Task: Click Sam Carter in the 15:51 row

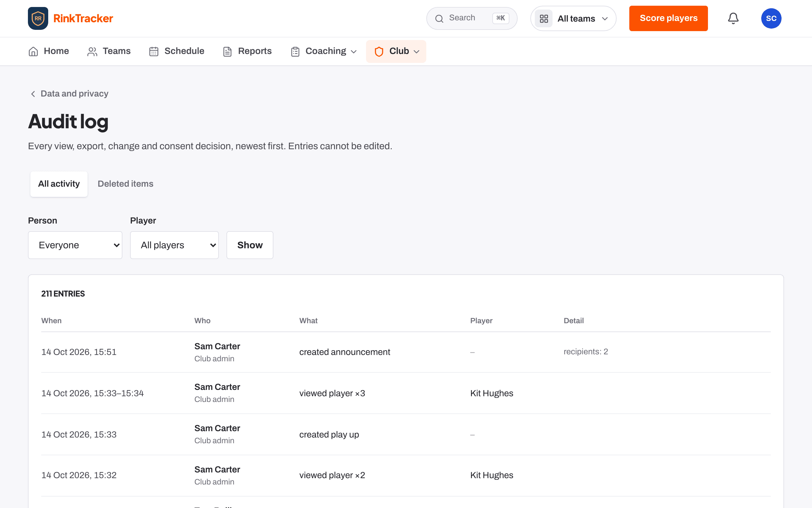Action: click(217, 346)
